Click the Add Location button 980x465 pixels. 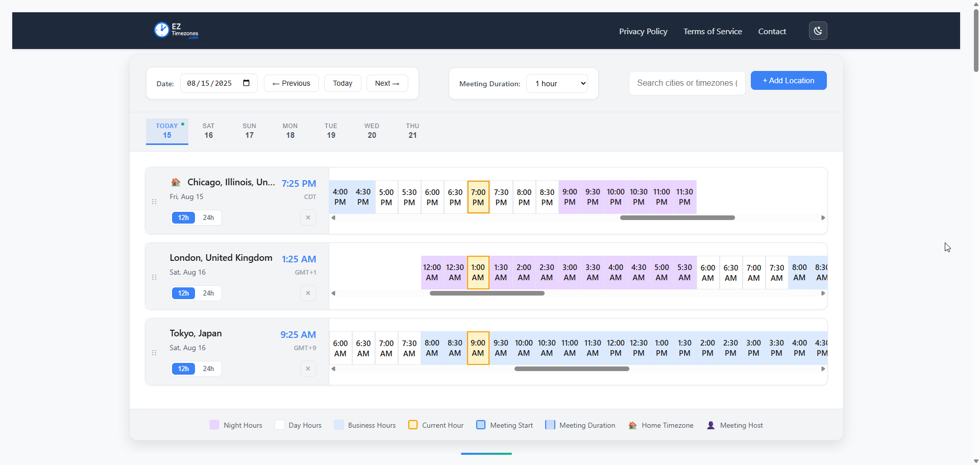click(x=789, y=81)
